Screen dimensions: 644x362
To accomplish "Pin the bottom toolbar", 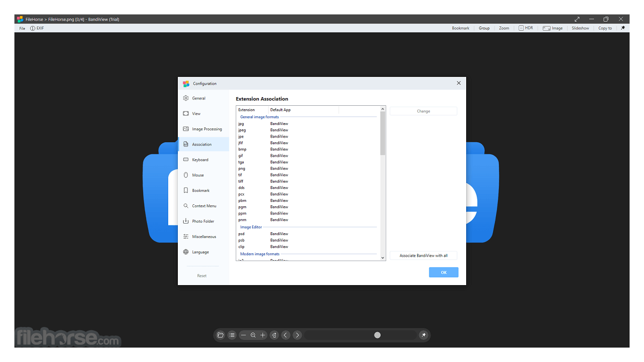I will click(x=423, y=335).
